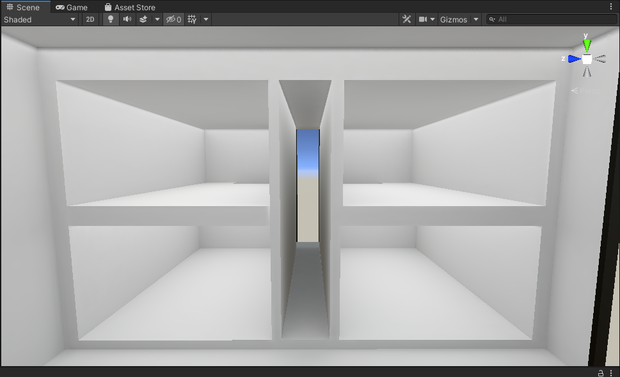Open the grid settings dropdown arrow
Image resolution: width=620 pixels, height=377 pixels.
(x=206, y=19)
